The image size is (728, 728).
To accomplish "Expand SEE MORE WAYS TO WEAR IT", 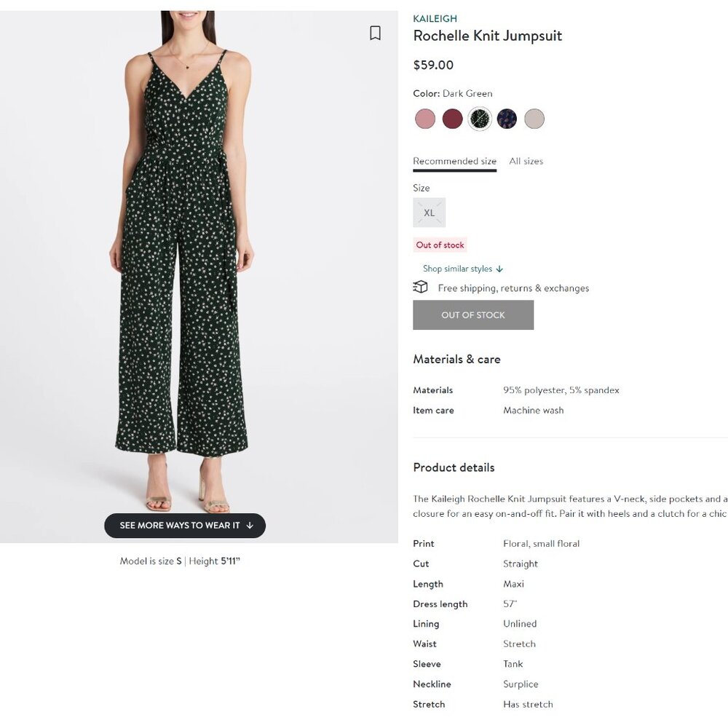I will pos(184,525).
